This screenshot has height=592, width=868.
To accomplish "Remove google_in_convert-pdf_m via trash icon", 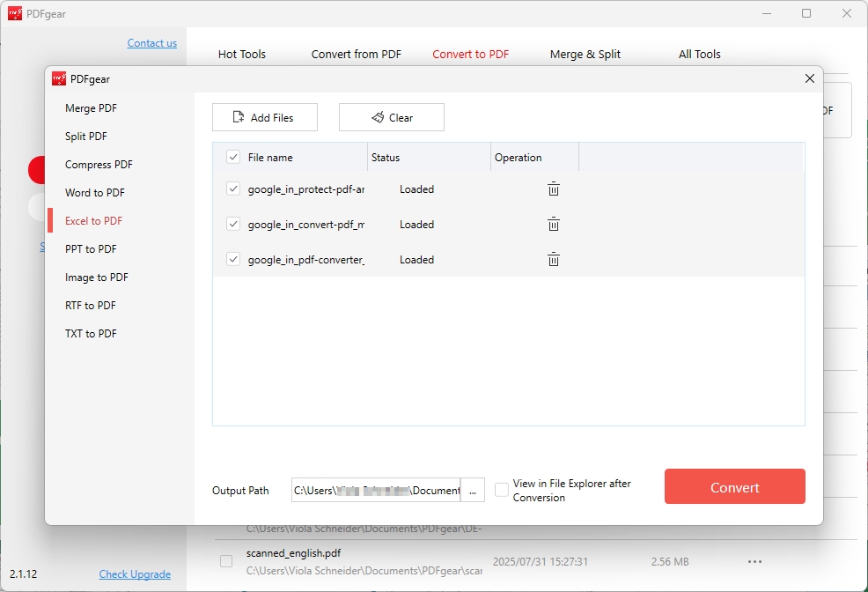I will pyautogui.click(x=553, y=224).
